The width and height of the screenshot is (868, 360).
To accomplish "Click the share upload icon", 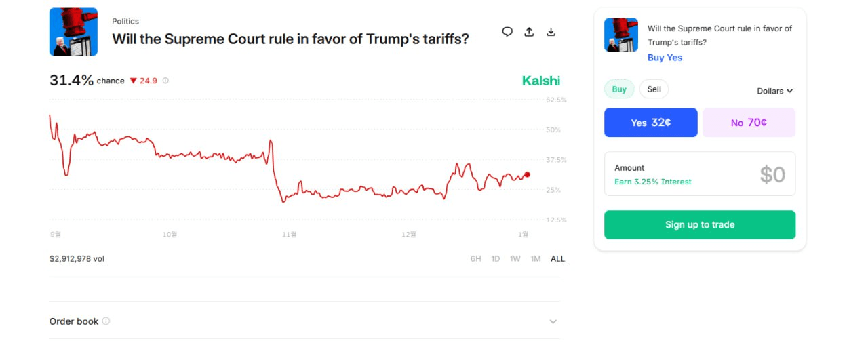I will 529,32.
